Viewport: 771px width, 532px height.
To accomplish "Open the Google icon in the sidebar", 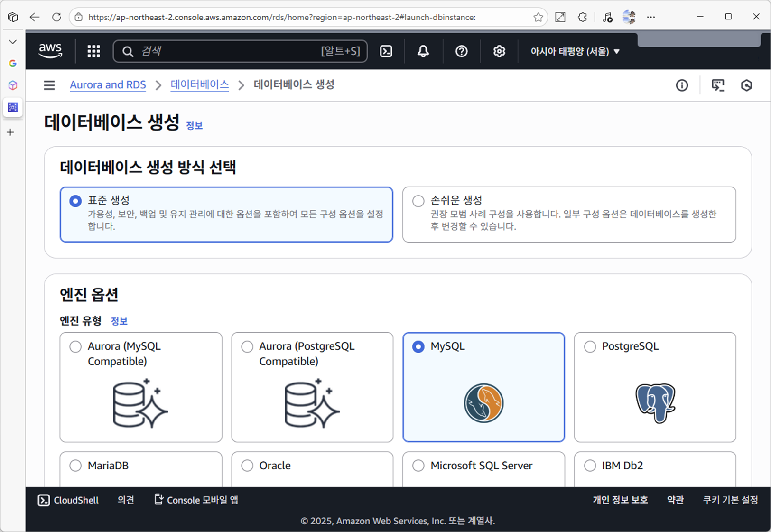I will tap(13, 63).
